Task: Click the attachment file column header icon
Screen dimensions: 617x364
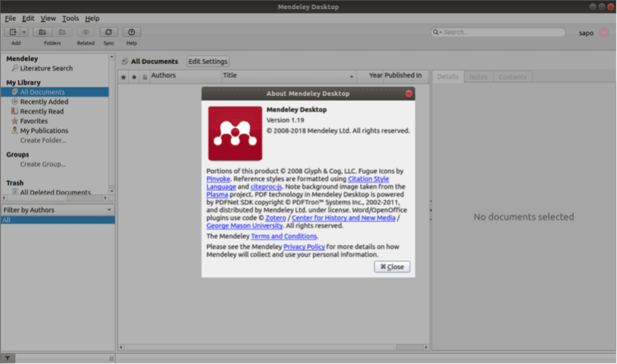Action: coord(145,77)
